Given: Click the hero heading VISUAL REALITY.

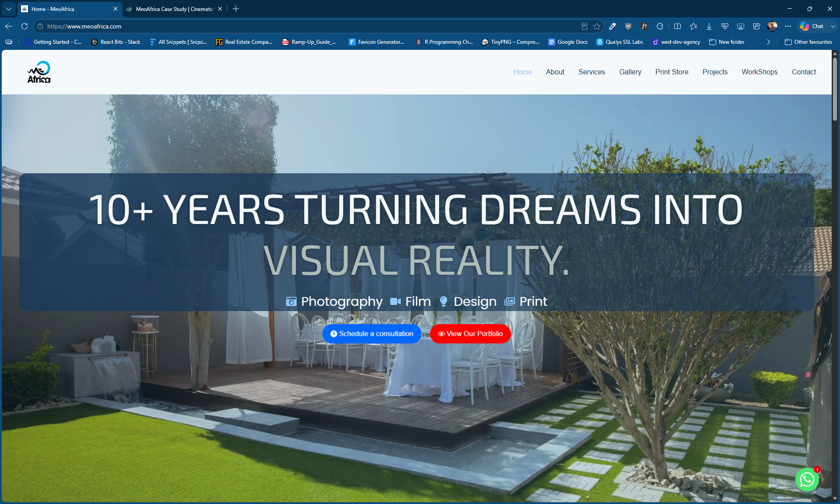Looking at the screenshot, I should click(416, 261).
